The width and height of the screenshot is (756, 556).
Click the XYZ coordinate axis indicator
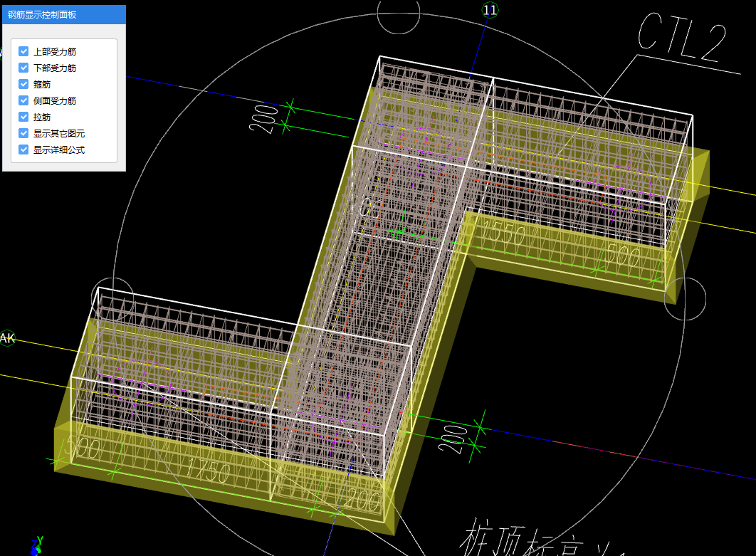tap(36, 546)
